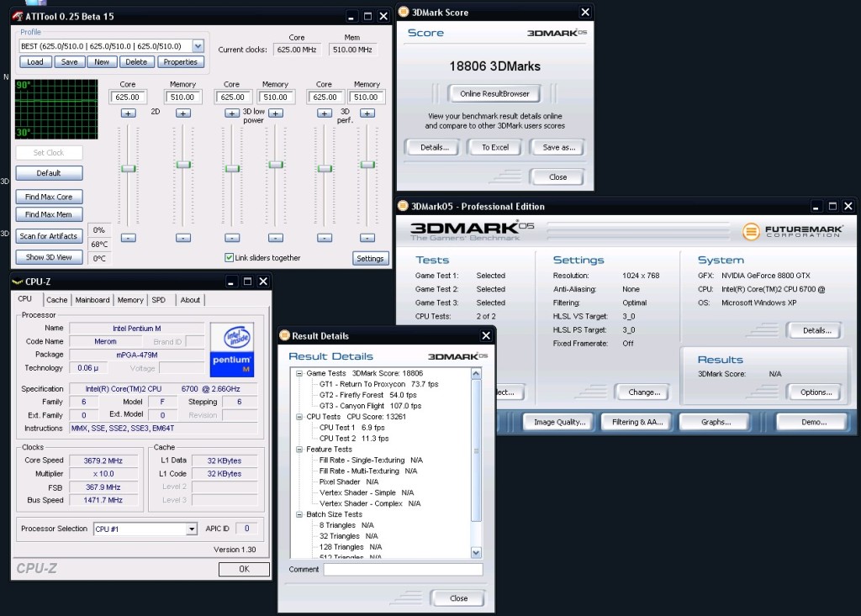The height and width of the screenshot is (616, 861).
Task: Click the 2D memory clock slider thumb
Action: pos(183,164)
